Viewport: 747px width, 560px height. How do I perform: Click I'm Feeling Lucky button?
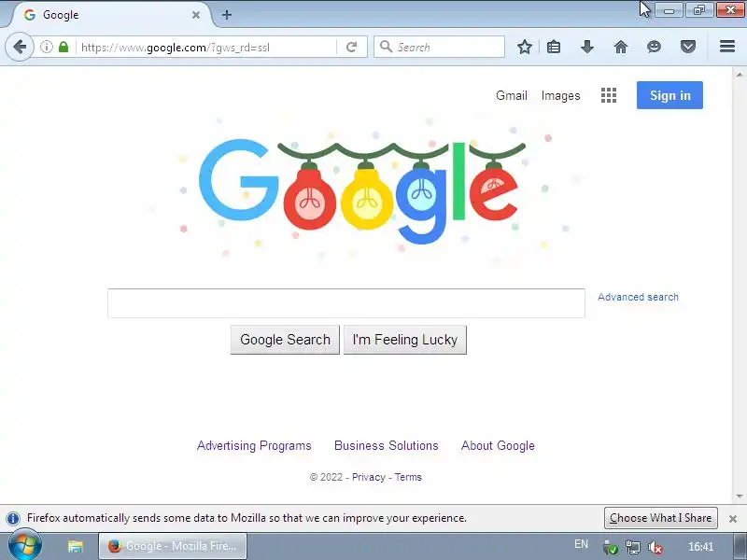405,340
